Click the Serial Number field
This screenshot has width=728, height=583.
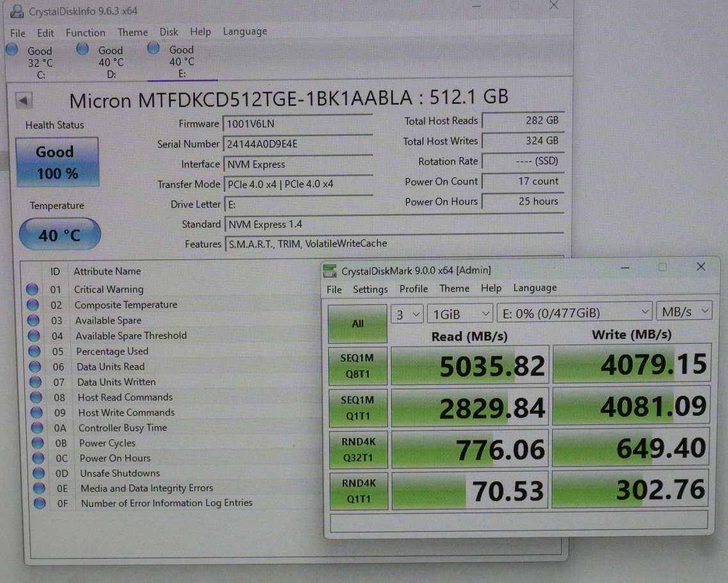tap(298, 144)
